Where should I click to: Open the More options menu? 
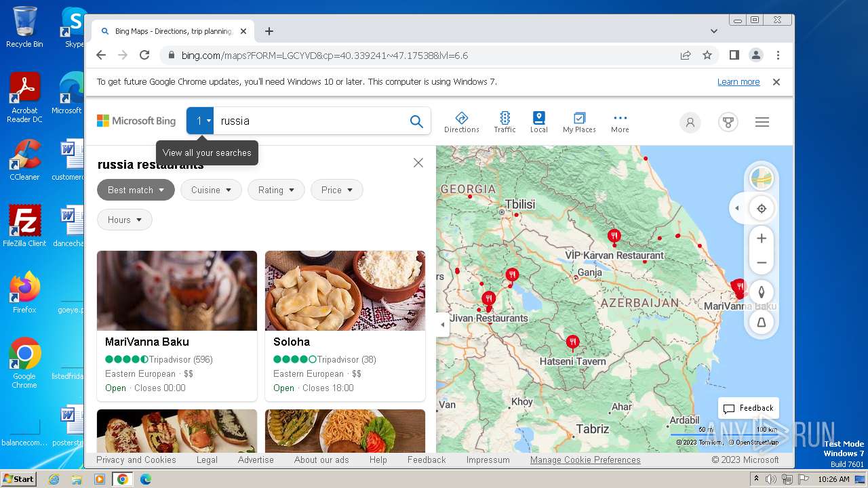620,122
